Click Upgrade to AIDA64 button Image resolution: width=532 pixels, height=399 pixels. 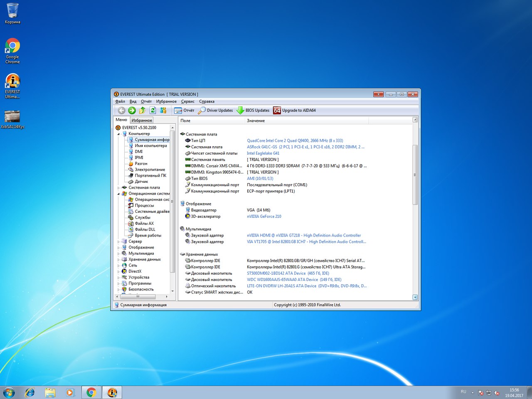point(294,111)
